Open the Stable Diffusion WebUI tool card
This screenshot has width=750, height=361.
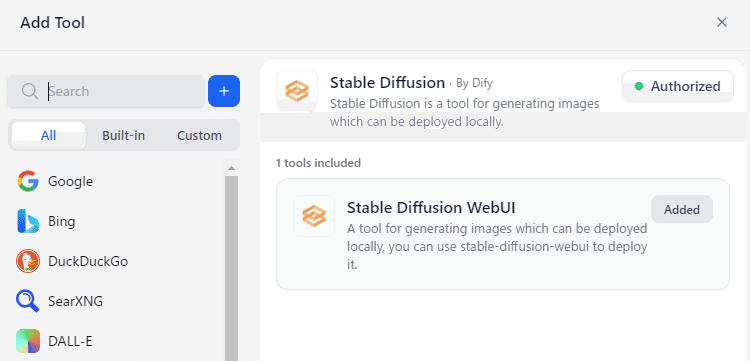coord(503,234)
